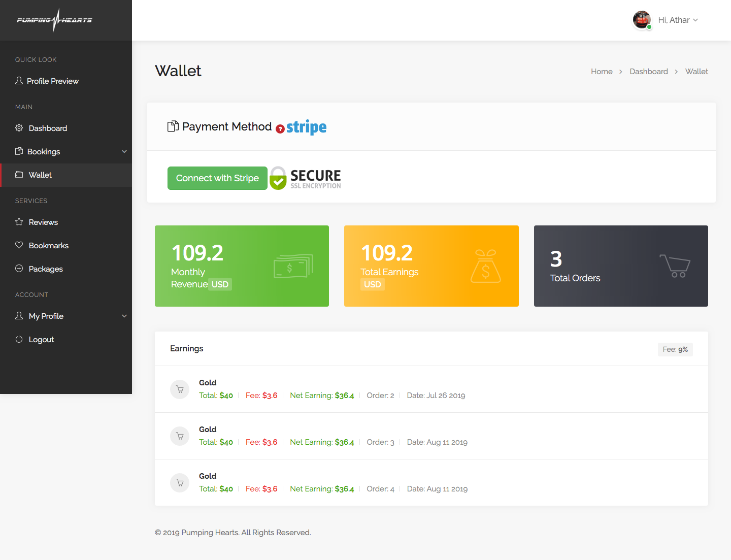Click the copyright Pumping Hearts footer text
The image size is (731, 560).
233,533
